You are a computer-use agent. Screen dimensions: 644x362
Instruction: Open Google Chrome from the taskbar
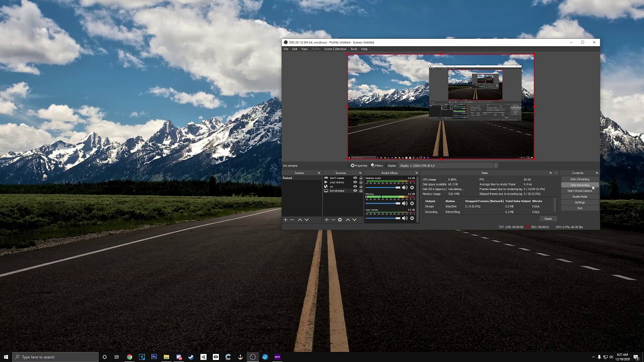(x=129, y=357)
